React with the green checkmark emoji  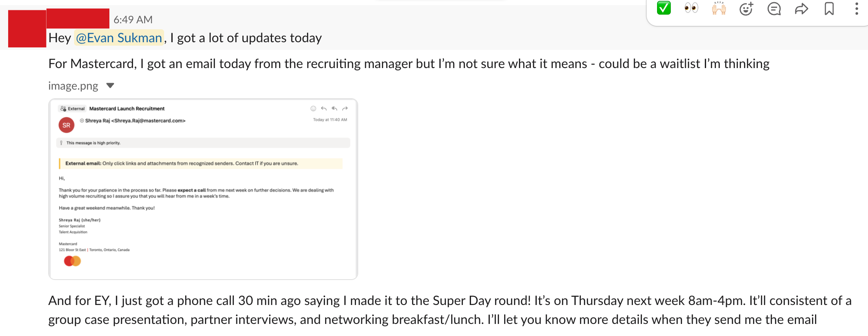[663, 8]
